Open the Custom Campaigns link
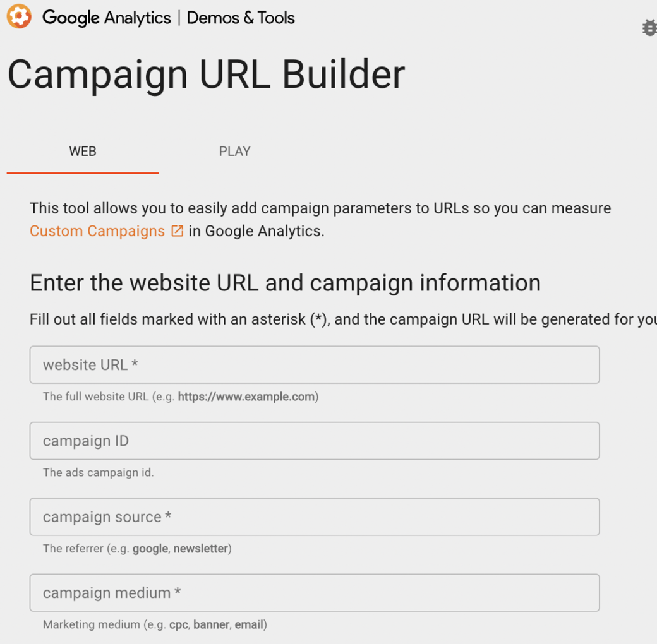Image resolution: width=657 pixels, height=644 pixels. [x=96, y=230]
